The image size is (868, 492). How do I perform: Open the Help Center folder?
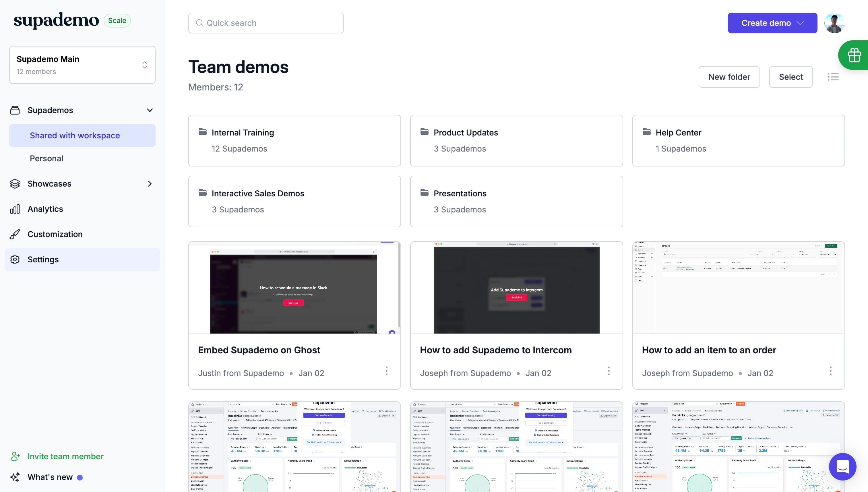pos(738,141)
